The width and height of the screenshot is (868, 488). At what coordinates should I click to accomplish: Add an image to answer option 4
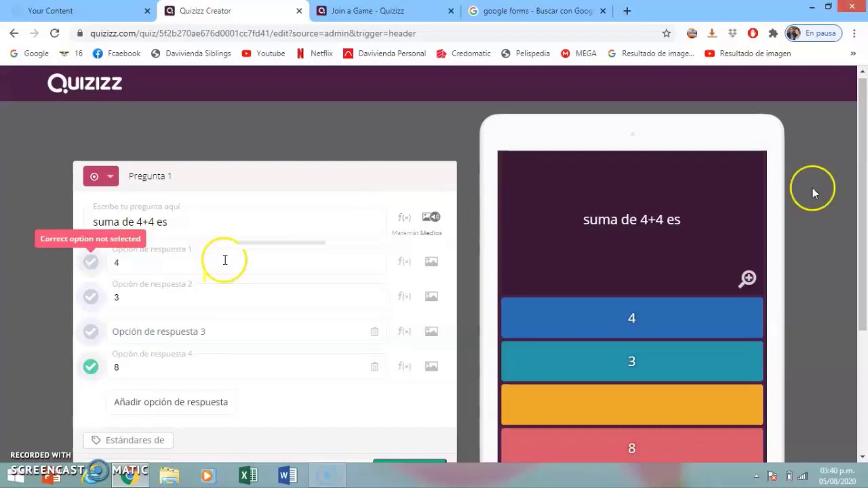(431, 367)
